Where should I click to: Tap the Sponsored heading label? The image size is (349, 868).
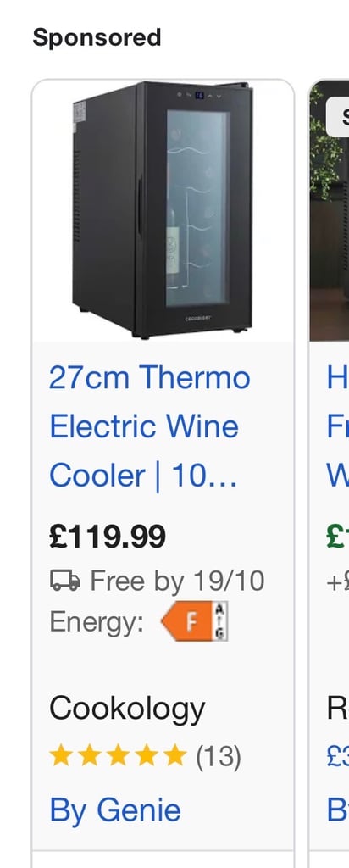(97, 37)
